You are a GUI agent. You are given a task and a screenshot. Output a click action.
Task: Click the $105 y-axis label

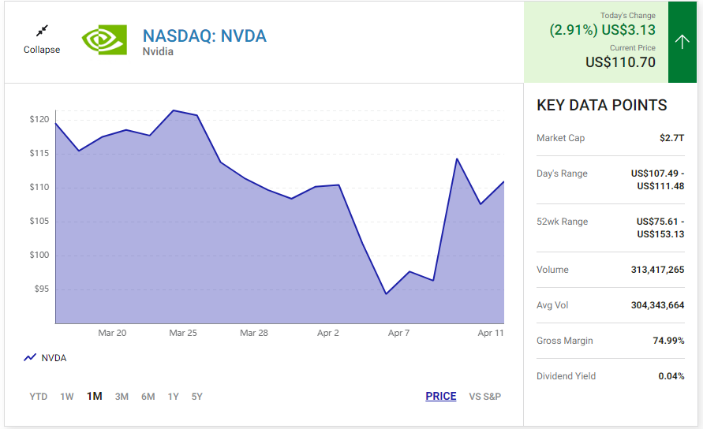pyautogui.click(x=39, y=221)
